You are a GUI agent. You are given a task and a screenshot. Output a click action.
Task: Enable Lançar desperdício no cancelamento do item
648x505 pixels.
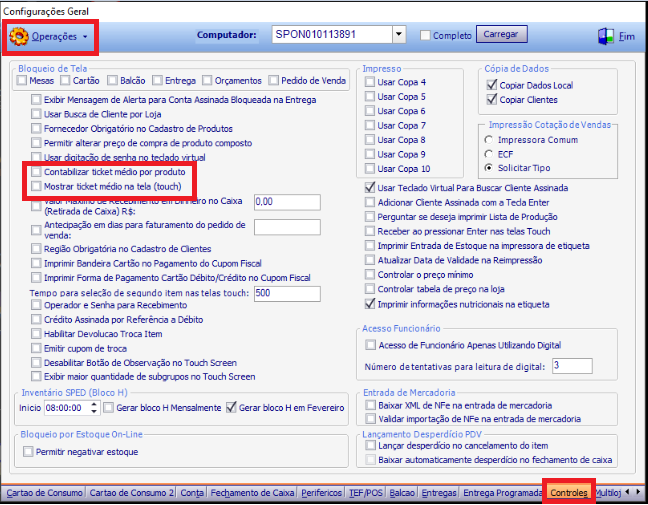pos(371,445)
